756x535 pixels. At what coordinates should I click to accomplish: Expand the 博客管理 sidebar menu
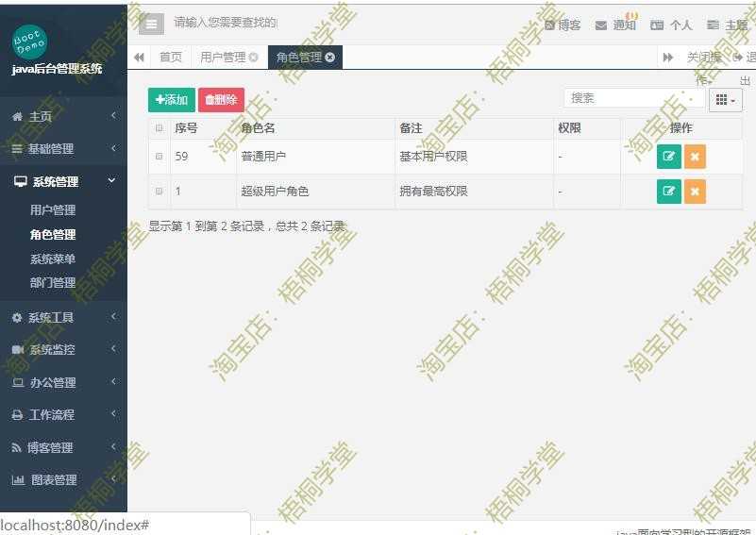click(x=63, y=448)
